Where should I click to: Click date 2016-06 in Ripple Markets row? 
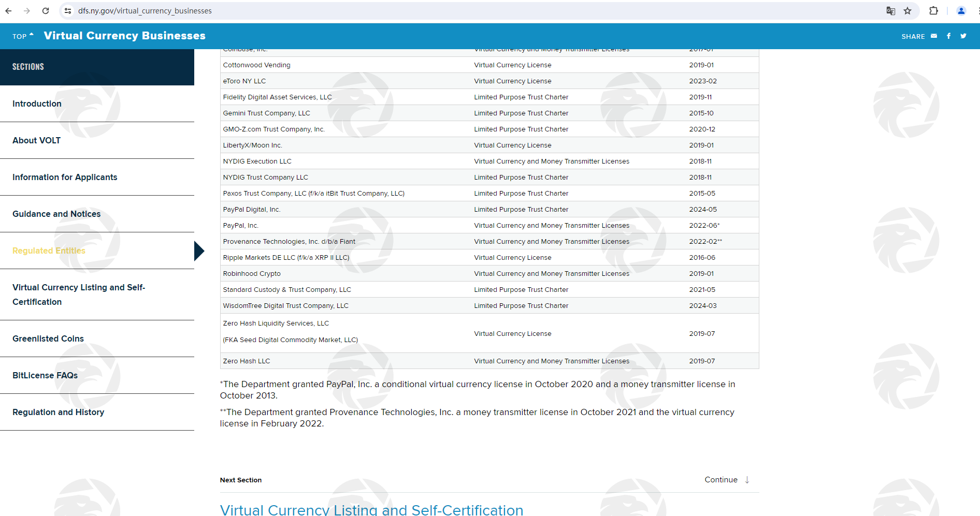click(x=702, y=258)
